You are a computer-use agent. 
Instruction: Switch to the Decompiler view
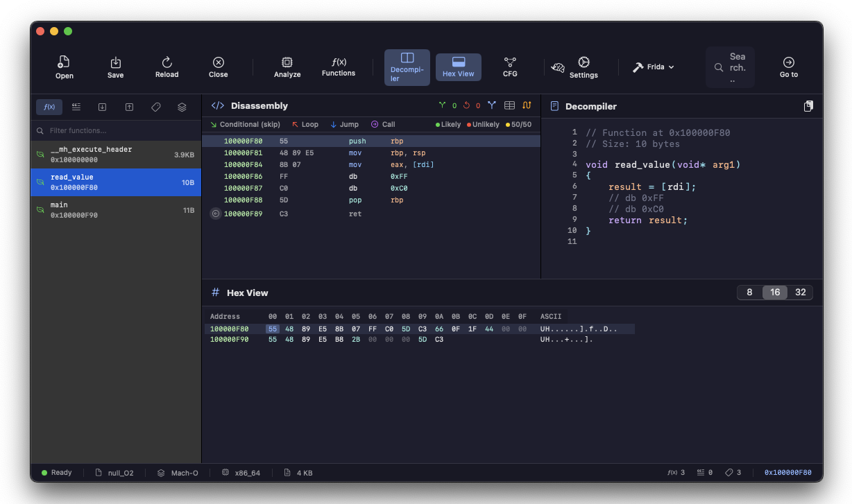(x=407, y=67)
